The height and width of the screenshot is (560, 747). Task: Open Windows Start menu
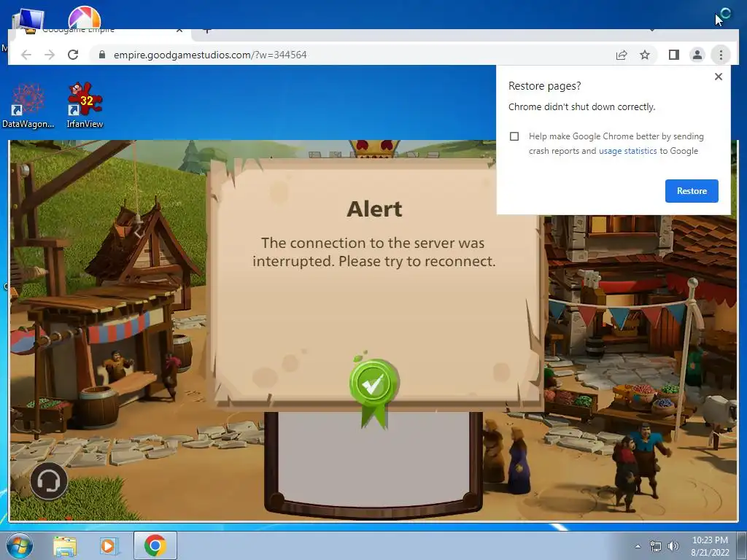point(20,545)
